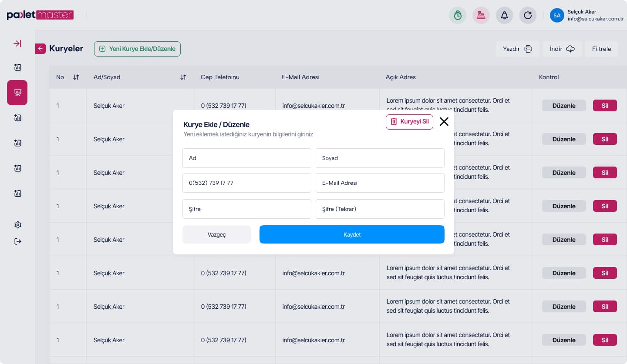
Task: Click the Kuryeler page title
Action: click(x=66, y=49)
